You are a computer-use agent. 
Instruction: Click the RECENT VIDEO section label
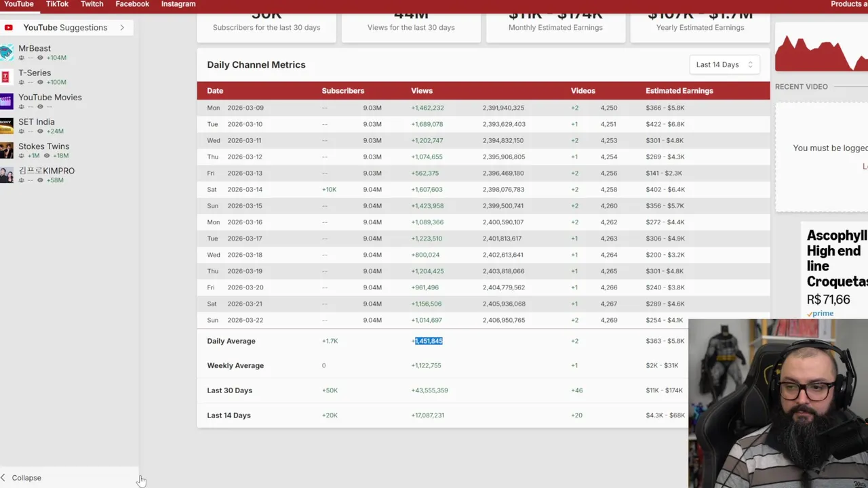(801, 87)
